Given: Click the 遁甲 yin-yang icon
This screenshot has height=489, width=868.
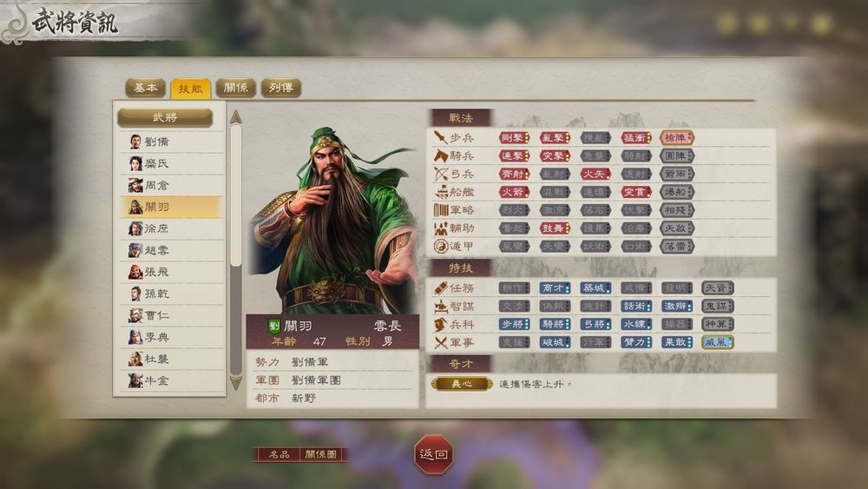Looking at the screenshot, I should [x=441, y=246].
